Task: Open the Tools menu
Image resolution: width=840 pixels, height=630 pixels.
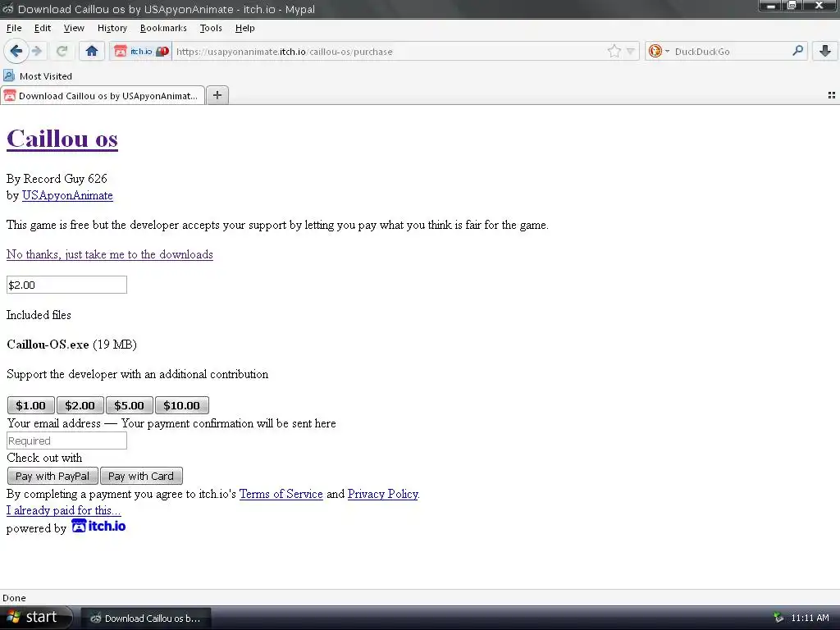Action: 211,28
